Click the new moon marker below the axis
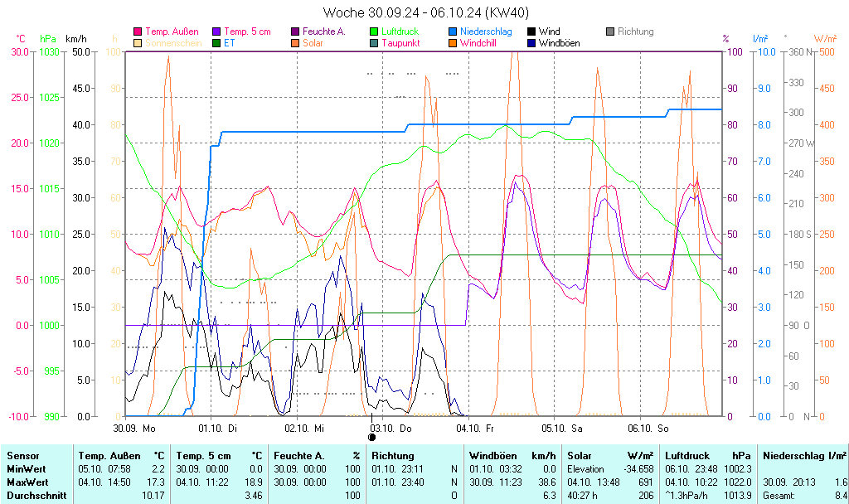 tap(372, 438)
